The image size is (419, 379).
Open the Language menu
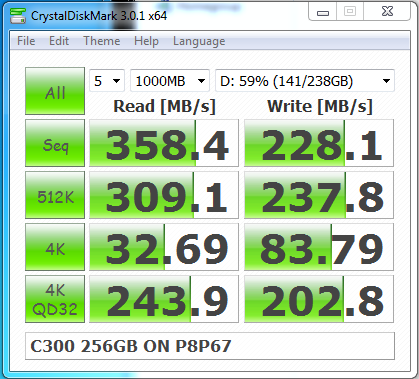click(x=199, y=41)
